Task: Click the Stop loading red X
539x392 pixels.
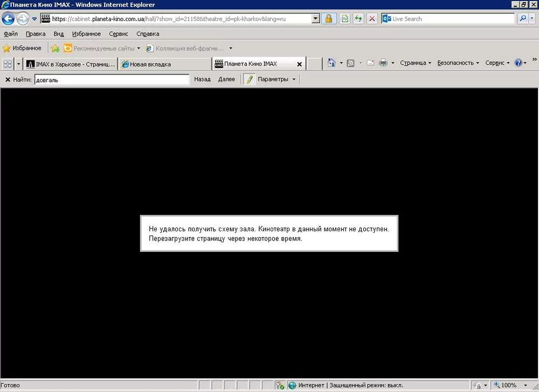Action: pyautogui.click(x=372, y=18)
